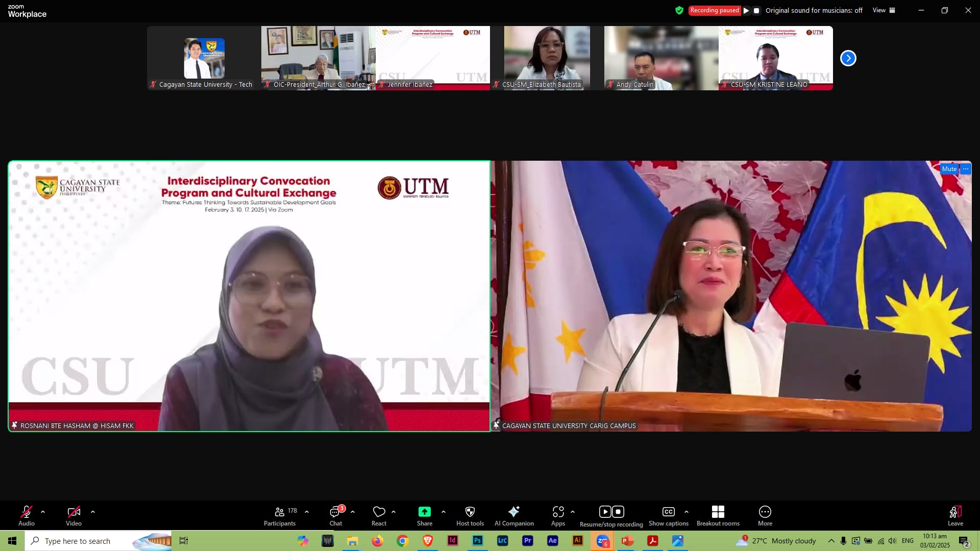The image size is (980, 551).
Task: Open PowerPoint from taskbar
Action: [628, 541]
